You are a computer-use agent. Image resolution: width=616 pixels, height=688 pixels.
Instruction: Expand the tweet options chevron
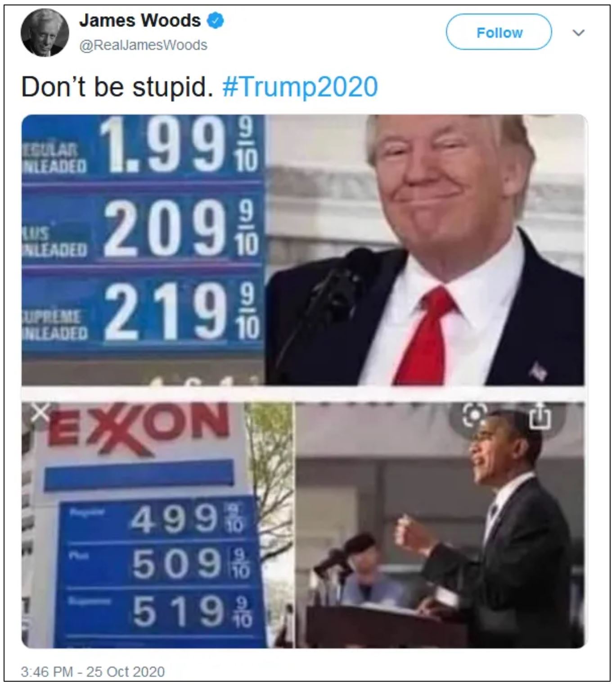tap(579, 33)
